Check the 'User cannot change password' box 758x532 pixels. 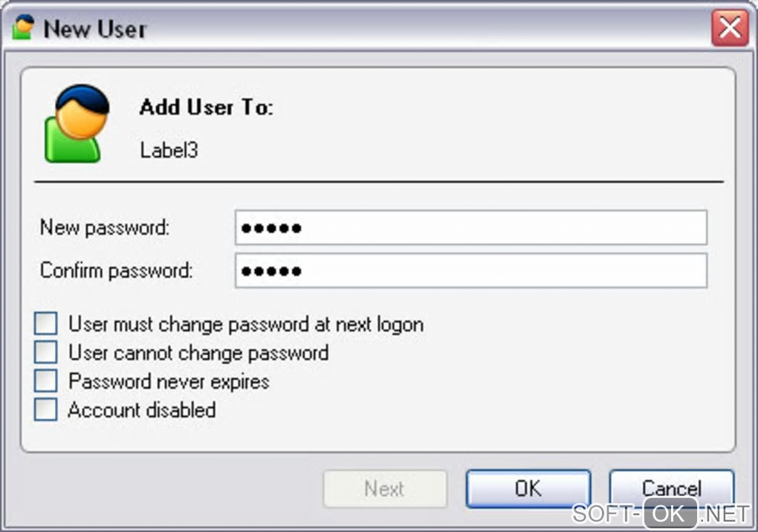click(x=45, y=352)
